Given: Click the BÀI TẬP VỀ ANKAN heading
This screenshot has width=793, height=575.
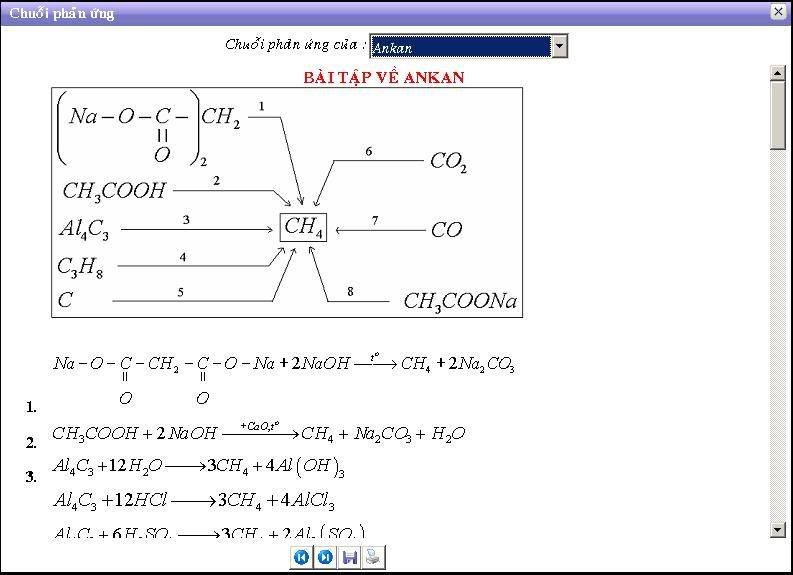Looking at the screenshot, I should tap(383, 77).
